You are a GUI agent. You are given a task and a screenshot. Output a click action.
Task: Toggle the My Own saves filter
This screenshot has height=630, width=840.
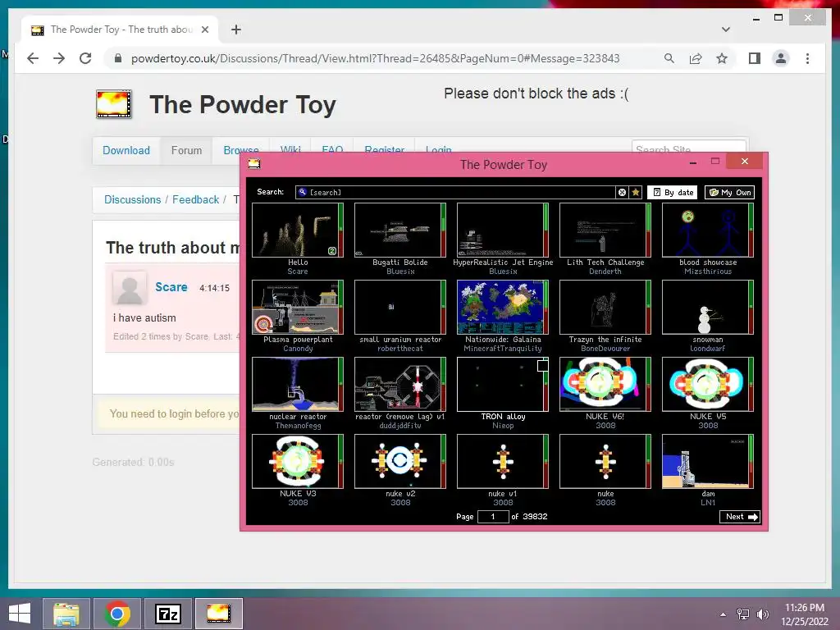(729, 192)
